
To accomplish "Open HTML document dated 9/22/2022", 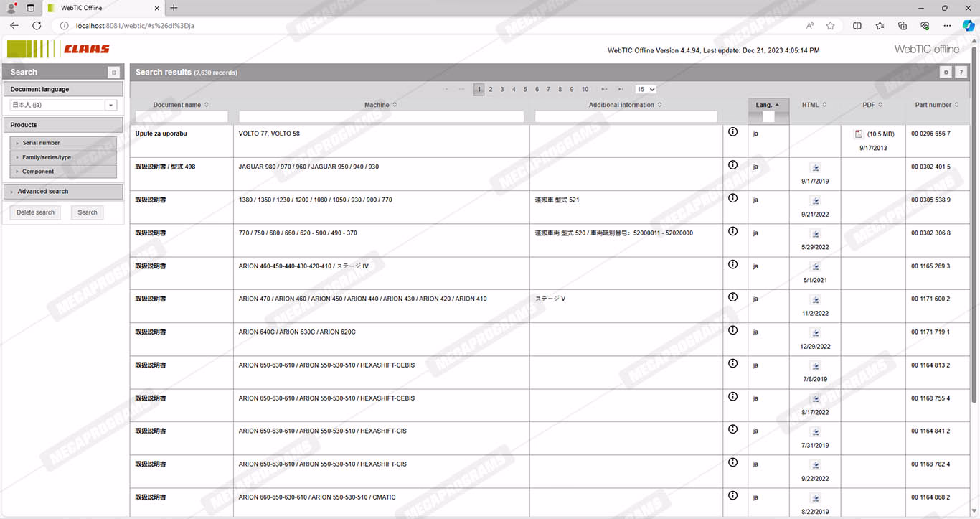I will pyautogui.click(x=815, y=465).
